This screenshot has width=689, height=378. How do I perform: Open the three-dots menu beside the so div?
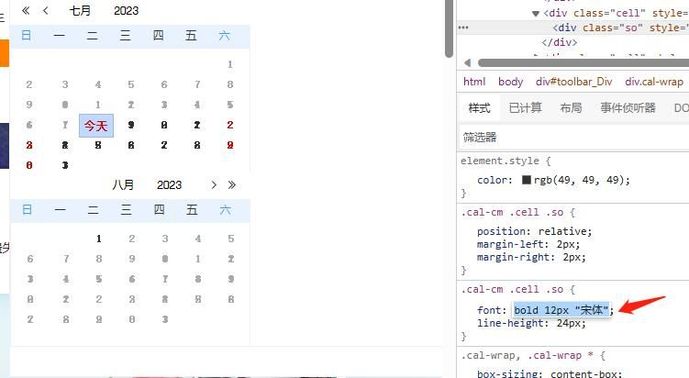click(x=463, y=28)
